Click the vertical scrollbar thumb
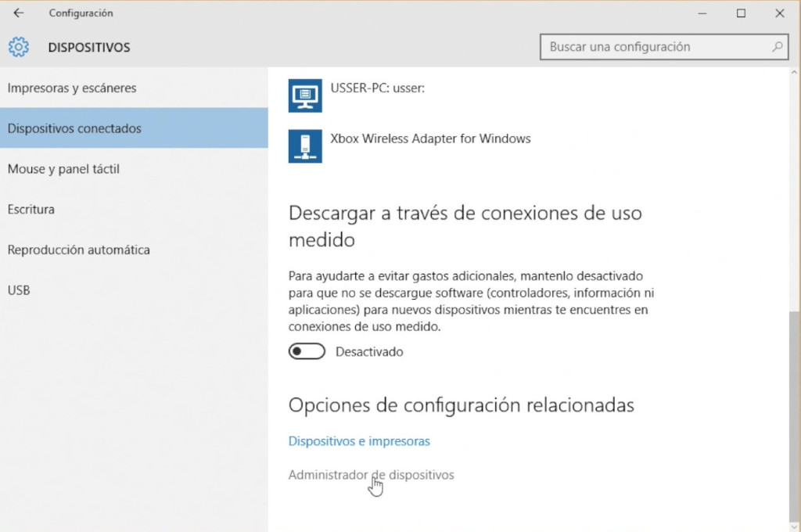 click(795, 415)
